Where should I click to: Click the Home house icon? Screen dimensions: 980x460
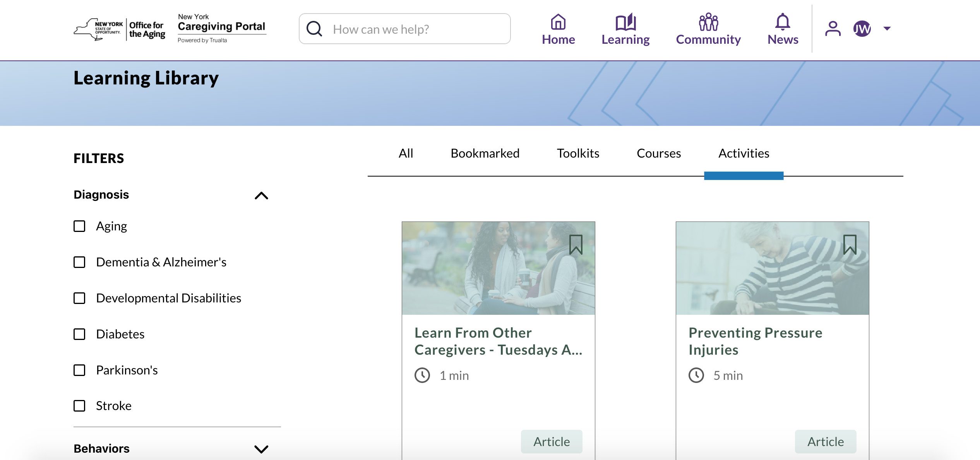tap(558, 22)
